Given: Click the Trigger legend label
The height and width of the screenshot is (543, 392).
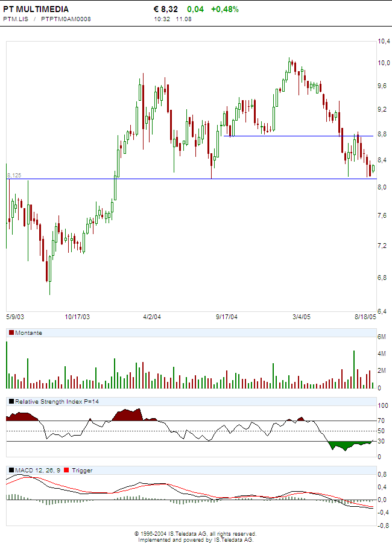Looking at the screenshot, I should coord(82,470).
